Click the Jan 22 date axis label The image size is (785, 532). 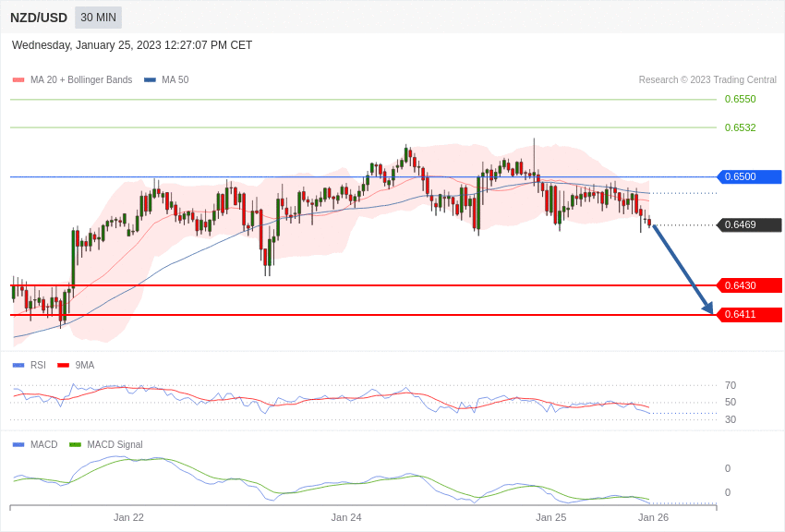(128, 517)
